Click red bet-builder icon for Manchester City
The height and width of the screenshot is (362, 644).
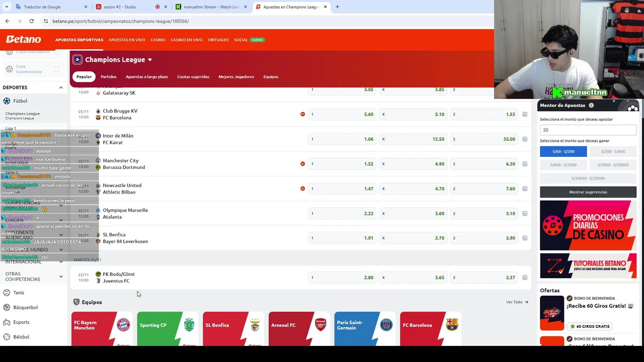click(x=302, y=163)
